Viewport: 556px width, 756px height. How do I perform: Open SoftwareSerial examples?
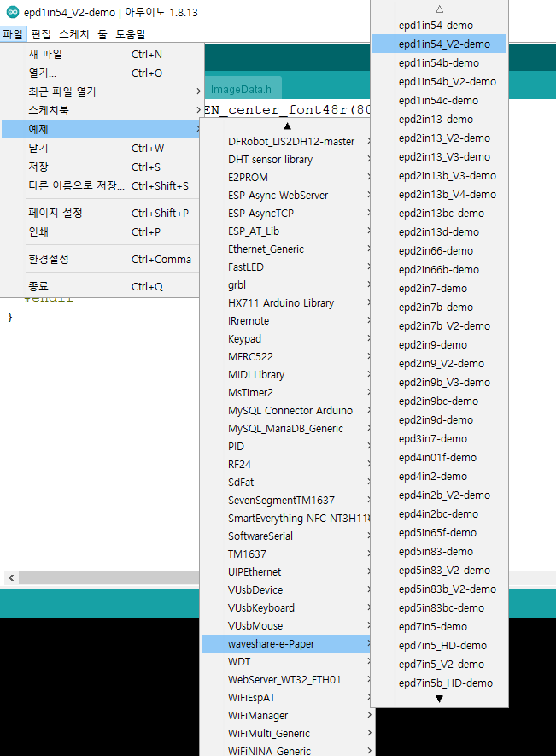pyautogui.click(x=286, y=536)
